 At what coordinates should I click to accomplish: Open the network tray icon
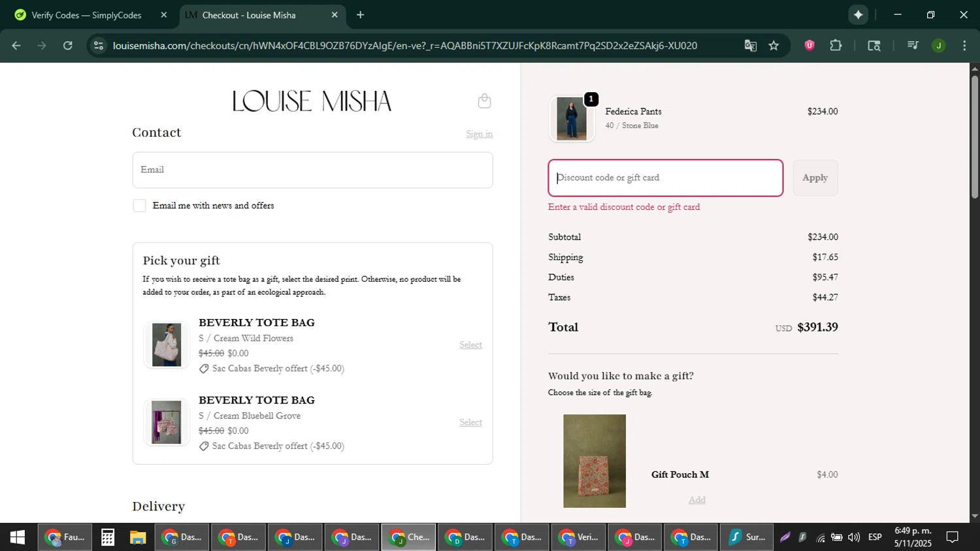[820, 537]
